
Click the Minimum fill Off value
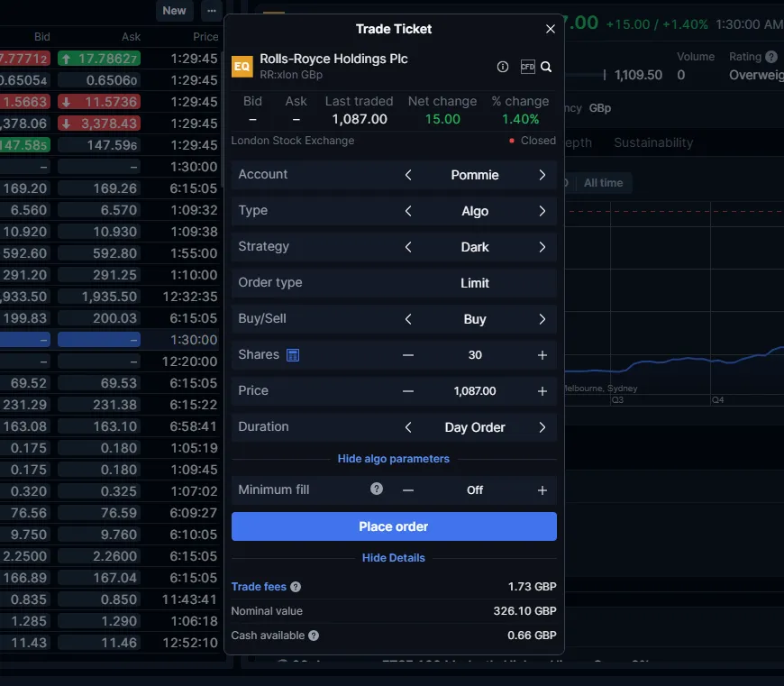pyautogui.click(x=475, y=490)
